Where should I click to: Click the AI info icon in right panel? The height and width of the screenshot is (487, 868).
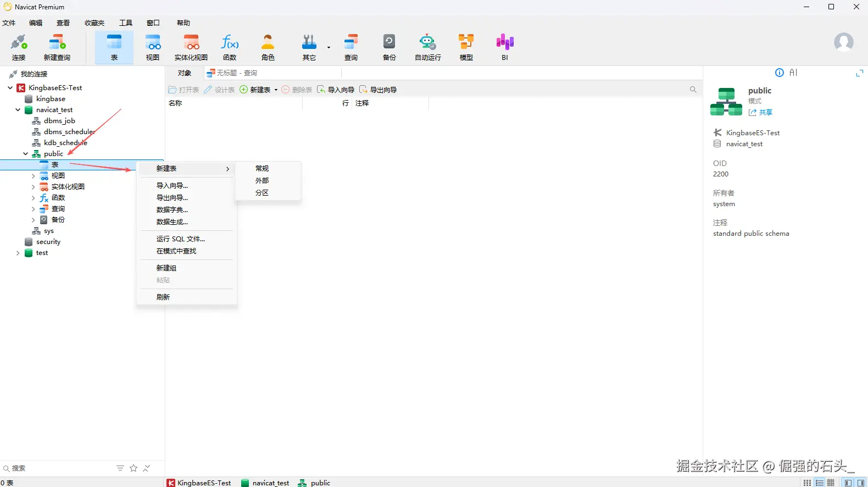click(x=780, y=73)
